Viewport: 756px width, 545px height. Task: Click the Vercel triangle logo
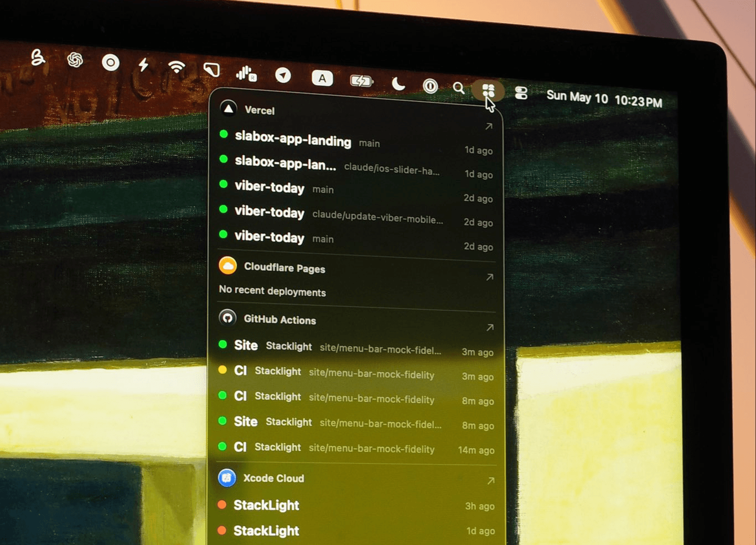tap(228, 108)
